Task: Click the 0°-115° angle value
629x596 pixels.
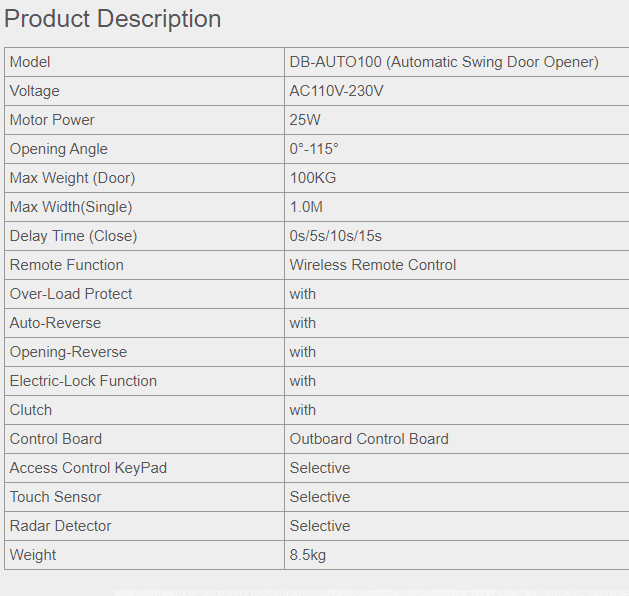Action: coord(314,149)
